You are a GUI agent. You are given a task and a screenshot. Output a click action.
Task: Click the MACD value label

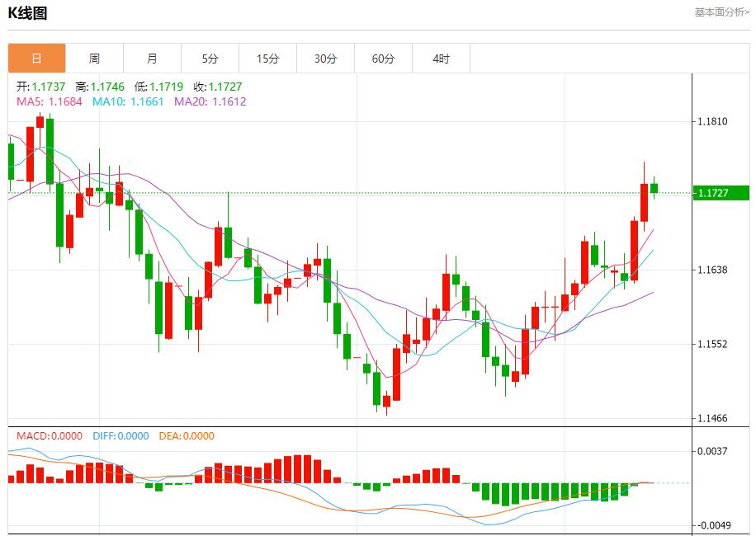pos(50,436)
